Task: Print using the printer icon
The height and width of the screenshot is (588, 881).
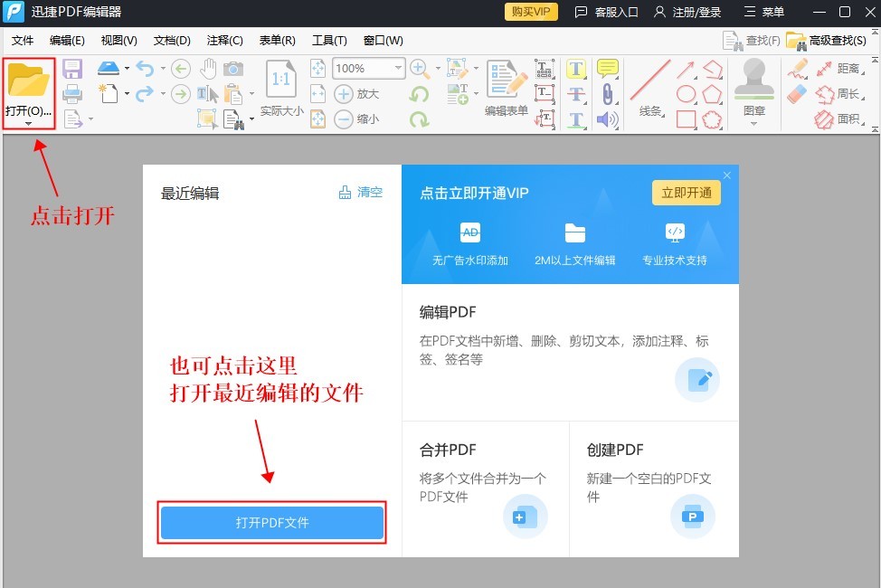Action: (72, 94)
